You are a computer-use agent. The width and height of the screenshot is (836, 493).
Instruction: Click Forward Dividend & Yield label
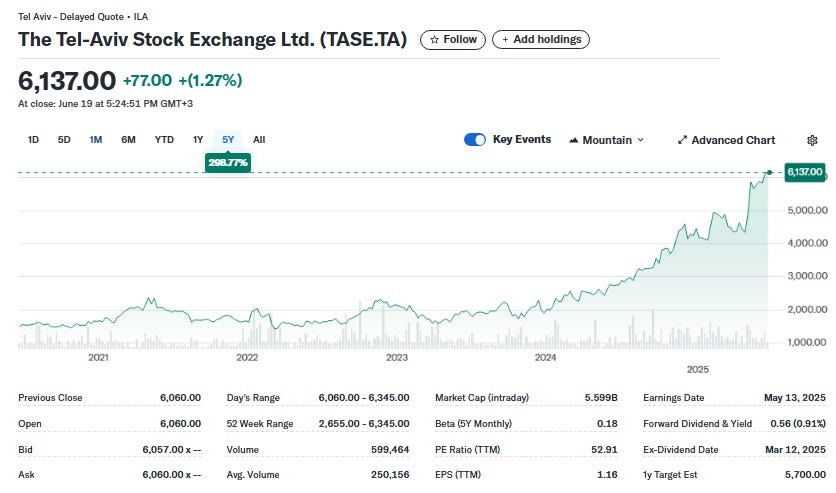(697, 424)
